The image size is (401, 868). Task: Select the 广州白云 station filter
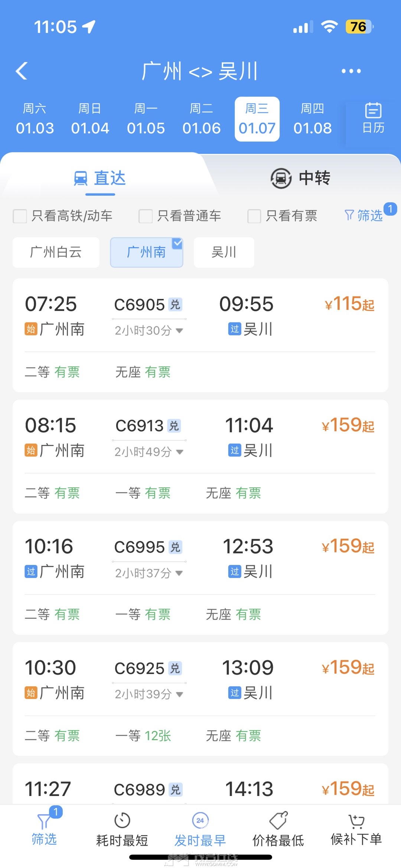click(x=56, y=252)
